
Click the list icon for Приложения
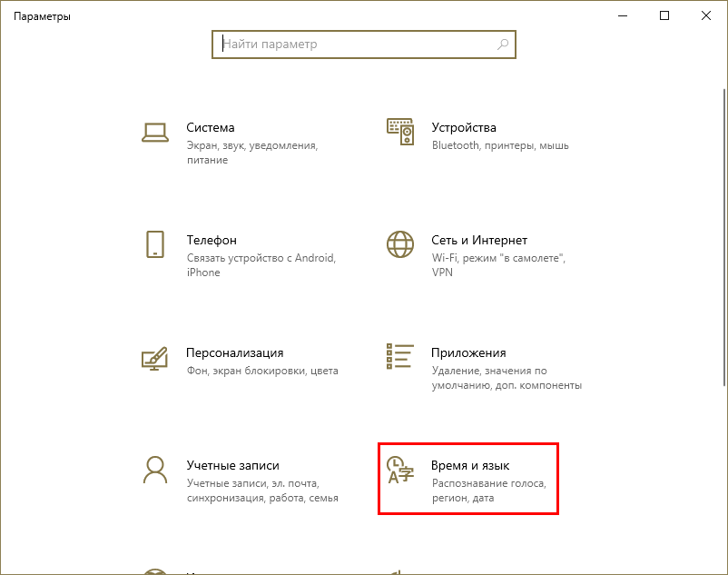400,357
